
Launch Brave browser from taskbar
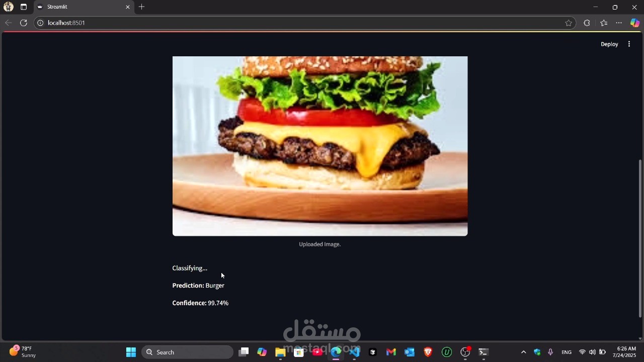pyautogui.click(x=428, y=352)
